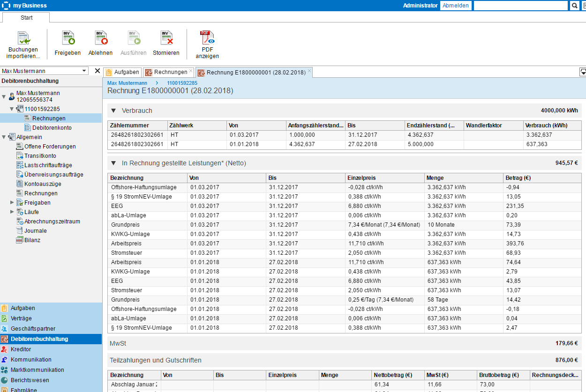Switch to the Rechnungen tab
Viewport: 586px width, 392px height.
click(170, 72)
